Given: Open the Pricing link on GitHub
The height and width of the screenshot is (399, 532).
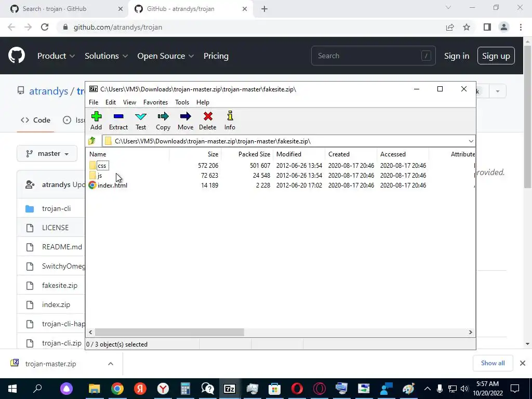Looking at the screenshot, I should click(216, 56).
